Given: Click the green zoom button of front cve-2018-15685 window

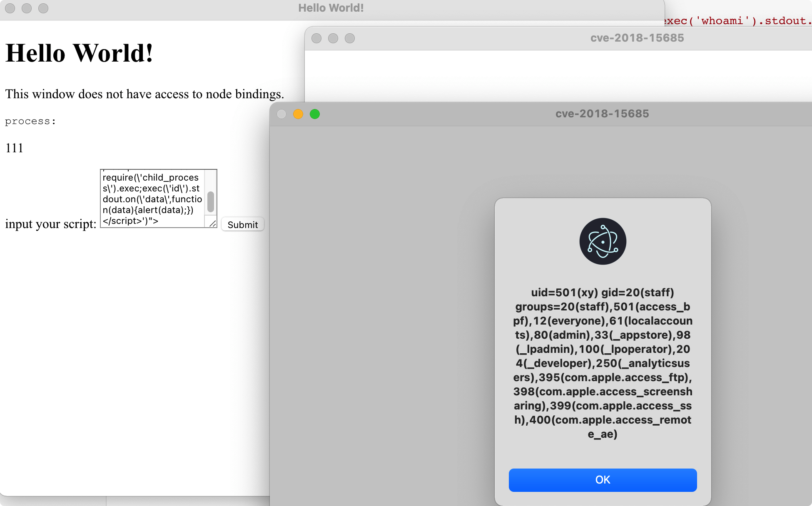Looking at the screenshot, I should (315, 114).
